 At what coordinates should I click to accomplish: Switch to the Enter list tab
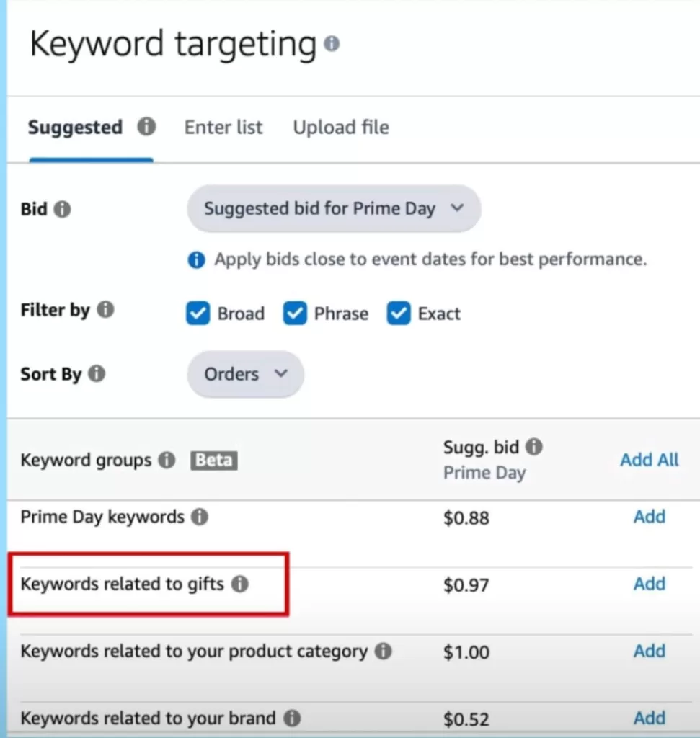click(223, 128)
